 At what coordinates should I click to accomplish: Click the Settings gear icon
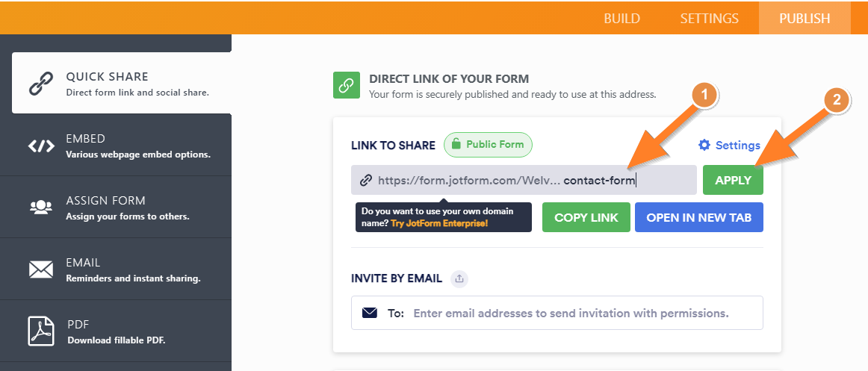pyautogui.click(x=704, y=145)
